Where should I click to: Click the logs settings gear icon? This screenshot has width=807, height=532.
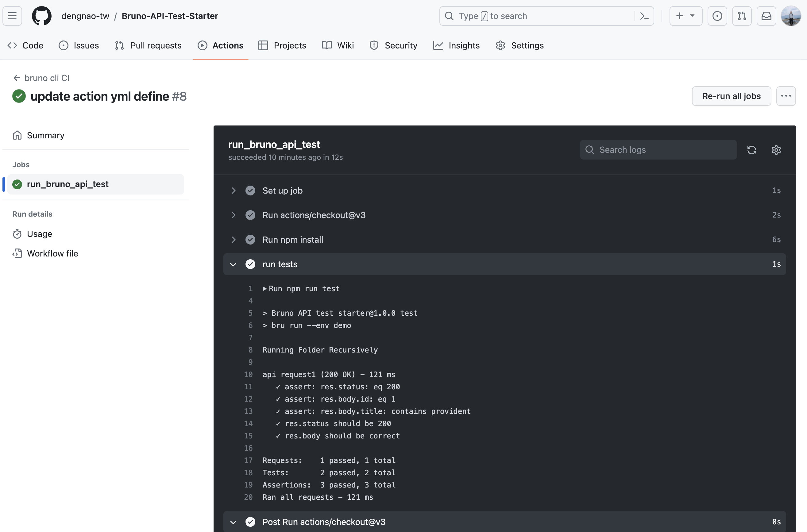click(776, 150)
